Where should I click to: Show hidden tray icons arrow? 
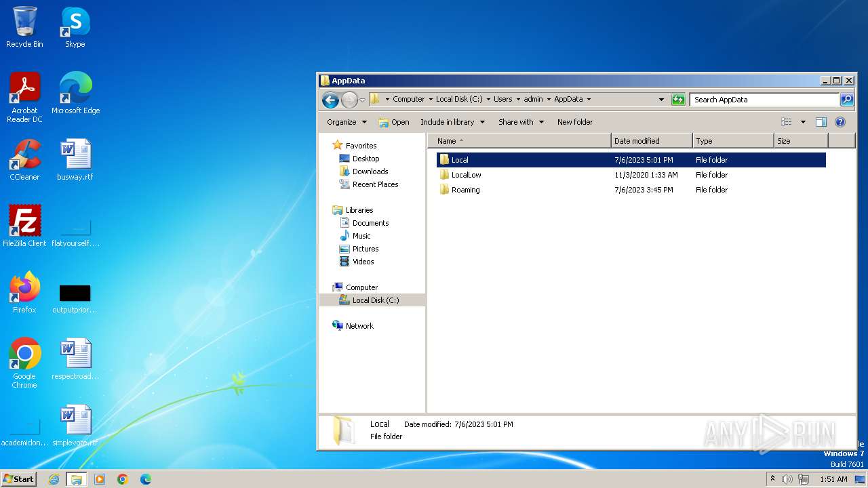point(772,479)
